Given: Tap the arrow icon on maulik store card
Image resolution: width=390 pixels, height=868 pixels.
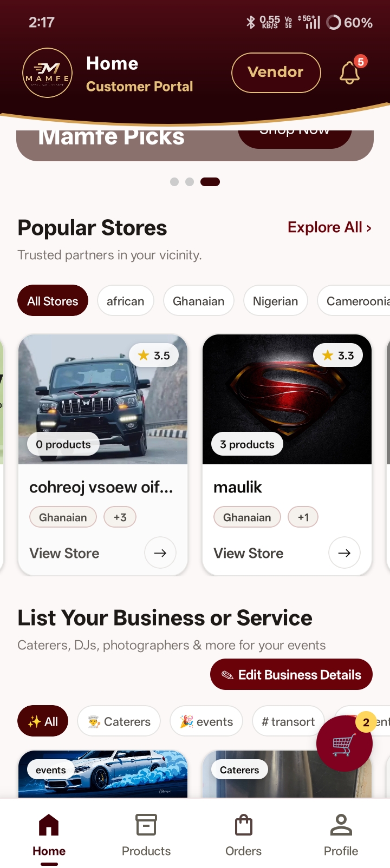Looking at the screenshot, I should [x=344, y=553].
